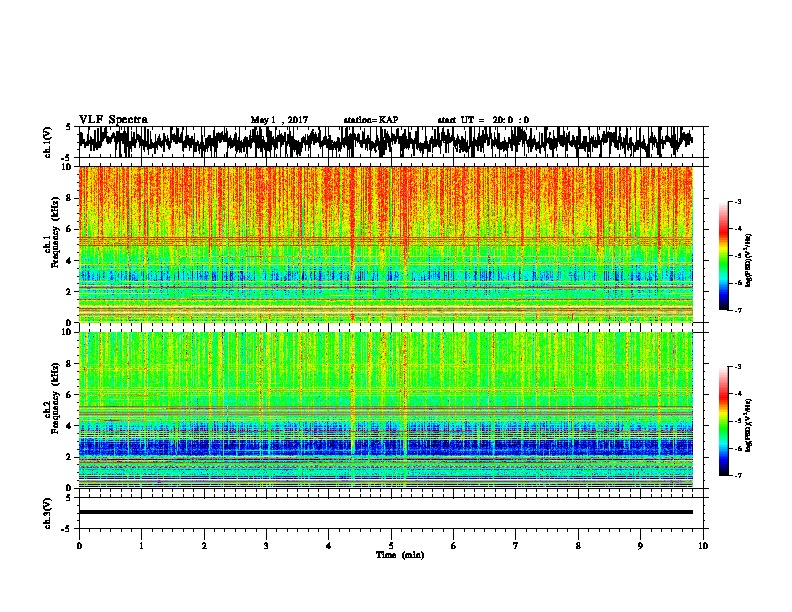Click the time axis tick label "1"
Image resolution: width=792 pixels, height=612 pixels.
tap(142, 546)
